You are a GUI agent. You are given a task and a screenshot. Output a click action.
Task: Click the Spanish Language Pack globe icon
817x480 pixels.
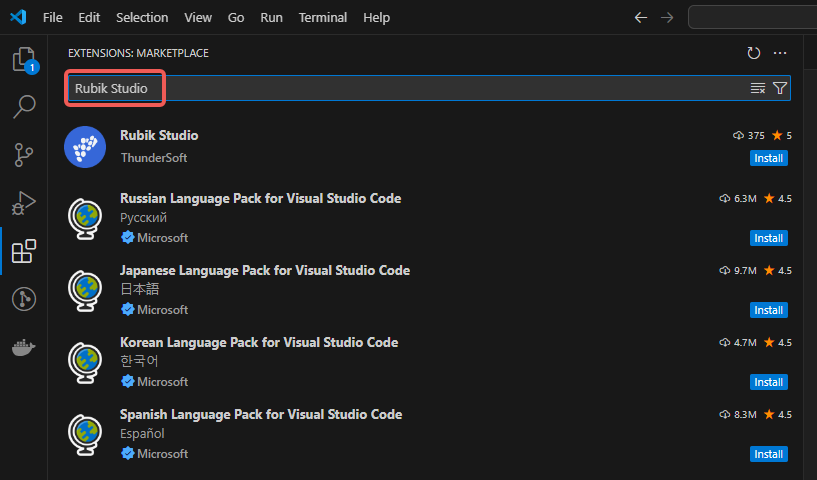pos(85,435)
